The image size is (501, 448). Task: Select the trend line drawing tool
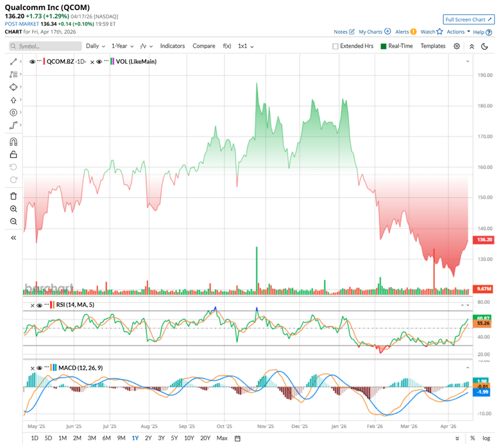pyautogui.click(x=13, y=62)
